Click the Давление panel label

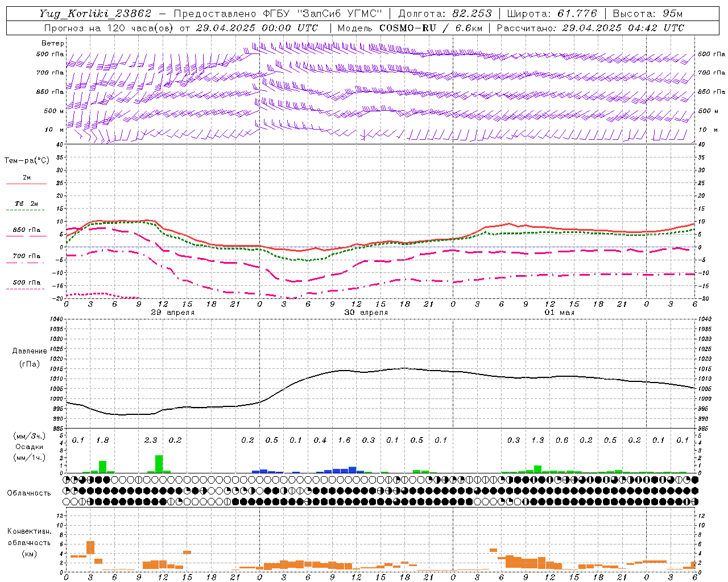click(x=30, y=351)
